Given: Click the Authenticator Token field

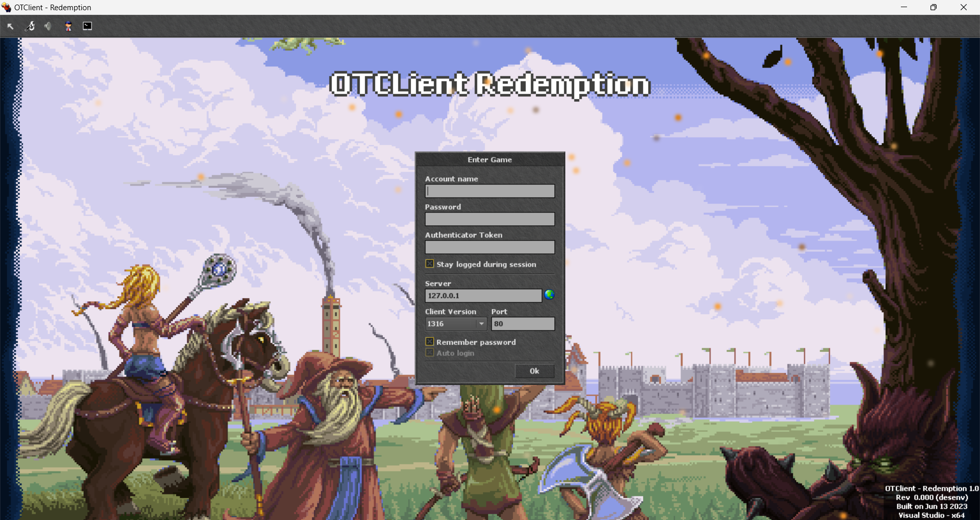Looking at the screenshot, I should tap(489, 247).
